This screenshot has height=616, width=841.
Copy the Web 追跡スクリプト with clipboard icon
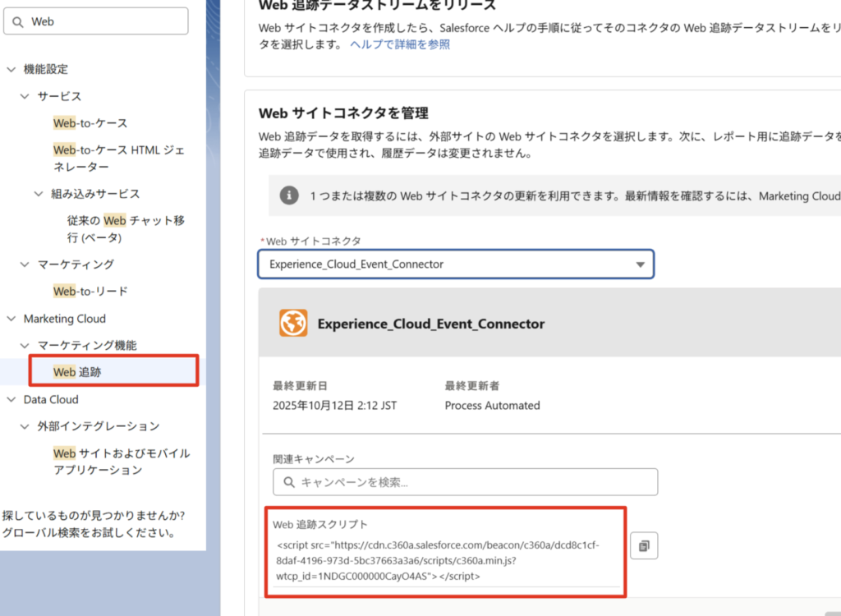[644, 545]
